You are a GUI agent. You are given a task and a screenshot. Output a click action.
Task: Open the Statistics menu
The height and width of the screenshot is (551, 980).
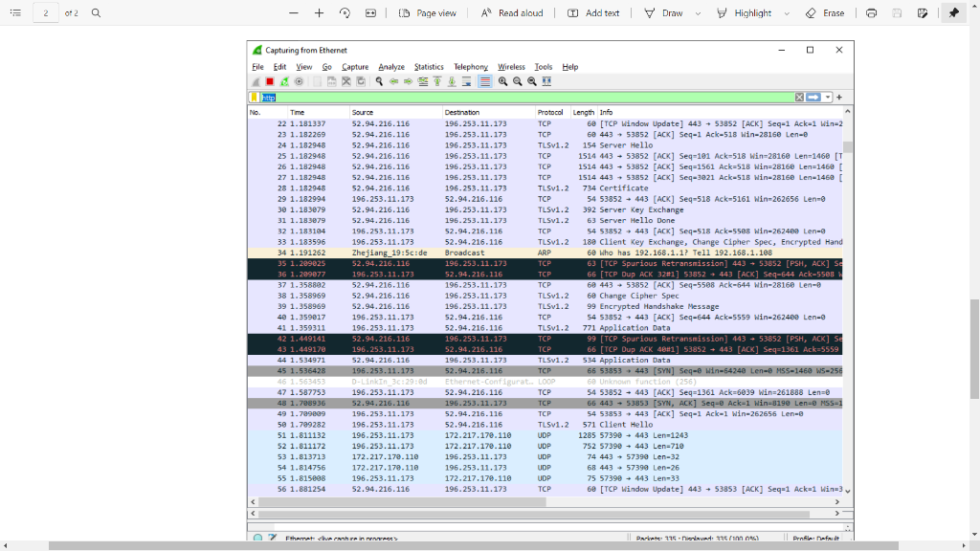(x=428, y=66)
